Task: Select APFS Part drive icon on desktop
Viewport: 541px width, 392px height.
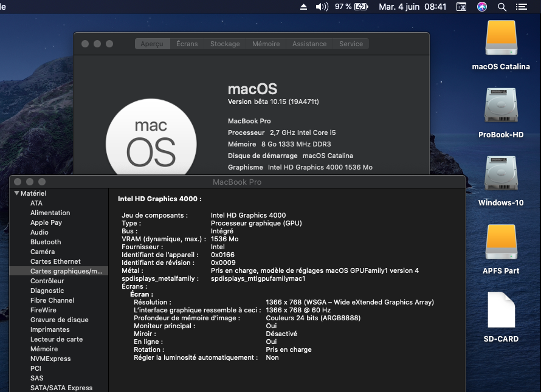Action: pyautogui.click(x=501, y=242)
